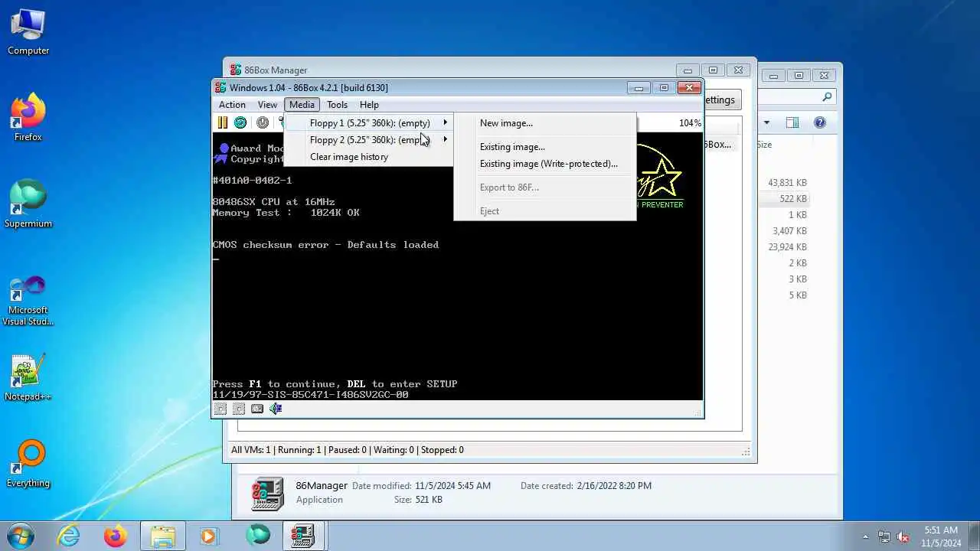
Task: Click the second floppy drive icon in status bar
Action: 239,409
